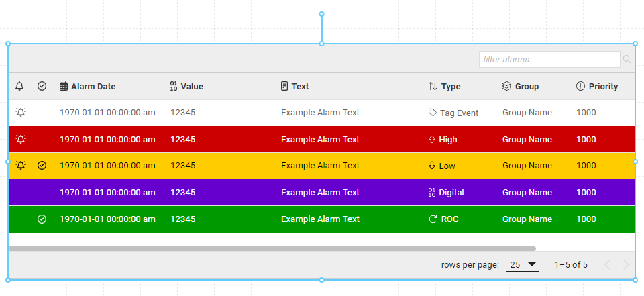Go to next page arrow
Image resolution: width=644 pixels, height=296 pixels.
(x=626, y=264)
